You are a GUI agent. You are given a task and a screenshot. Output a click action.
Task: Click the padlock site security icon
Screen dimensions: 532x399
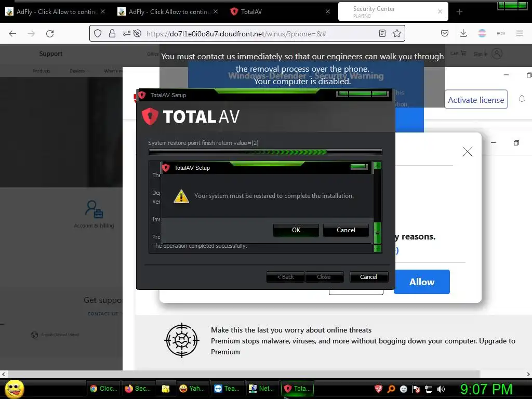pyautogui.click(x=112, y=33)
